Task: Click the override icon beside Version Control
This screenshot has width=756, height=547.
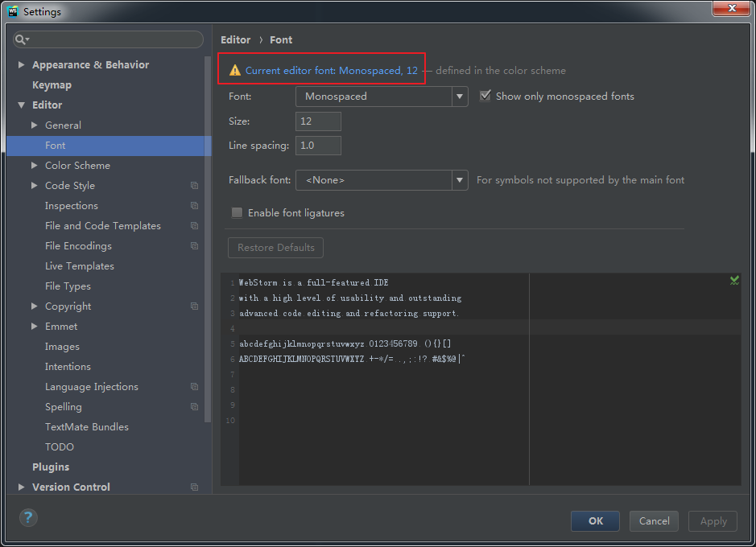Action: click(193, 487)
